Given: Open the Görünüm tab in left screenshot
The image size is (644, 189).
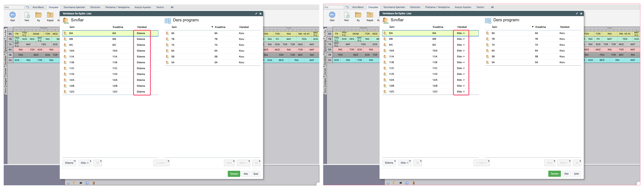Looking at the screenshot, I should pos(95,7).
